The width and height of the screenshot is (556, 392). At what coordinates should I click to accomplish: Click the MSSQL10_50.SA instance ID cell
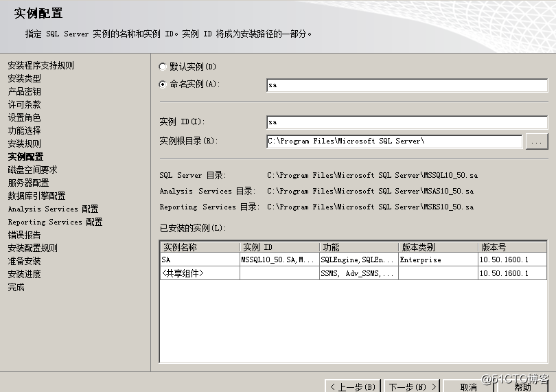pos(280,260)
